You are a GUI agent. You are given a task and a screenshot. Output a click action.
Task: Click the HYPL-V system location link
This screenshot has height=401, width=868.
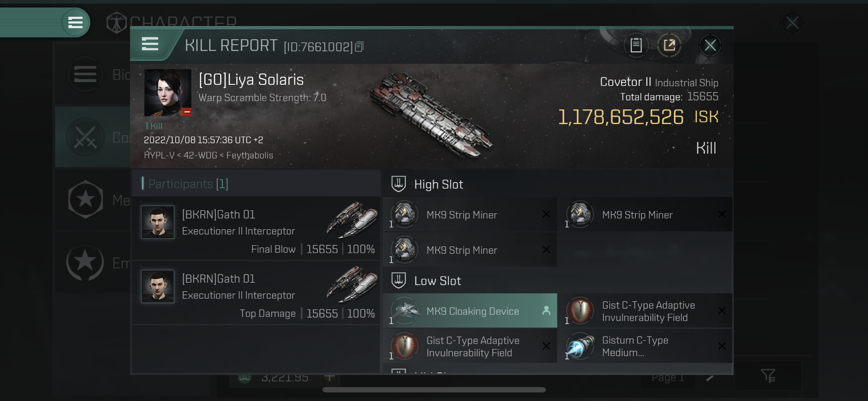point(159,155)
